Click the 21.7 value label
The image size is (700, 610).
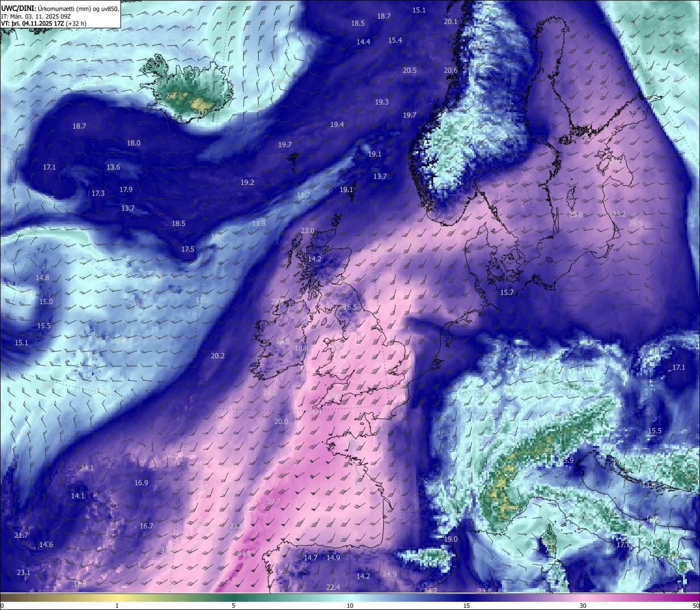coord(21,536)
